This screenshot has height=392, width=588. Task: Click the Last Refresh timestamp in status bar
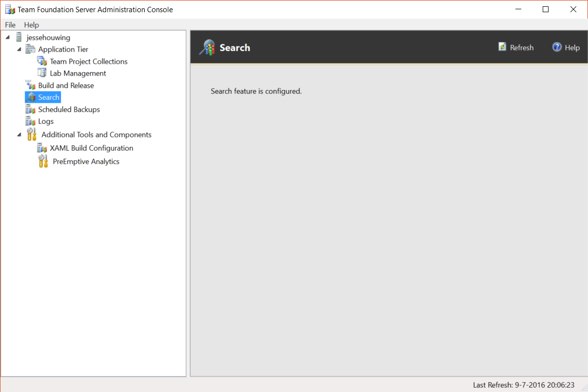pos(524,385)
